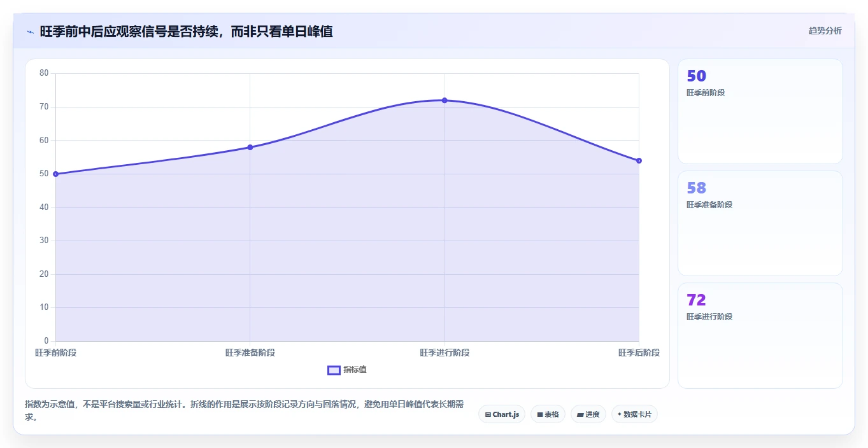Click the 旺季后阶段 x-axis label
The image size is (868, 448).
pyautogui.click(x=639, y=353)
